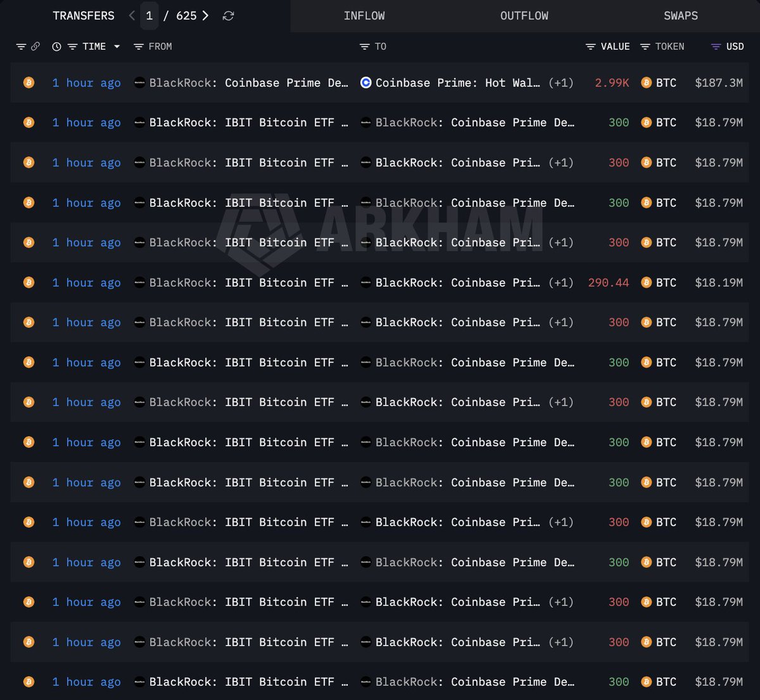Open the USD column filter icon
Image resolution: width=760 pixels, height=700 pixels.
point(716,46)
